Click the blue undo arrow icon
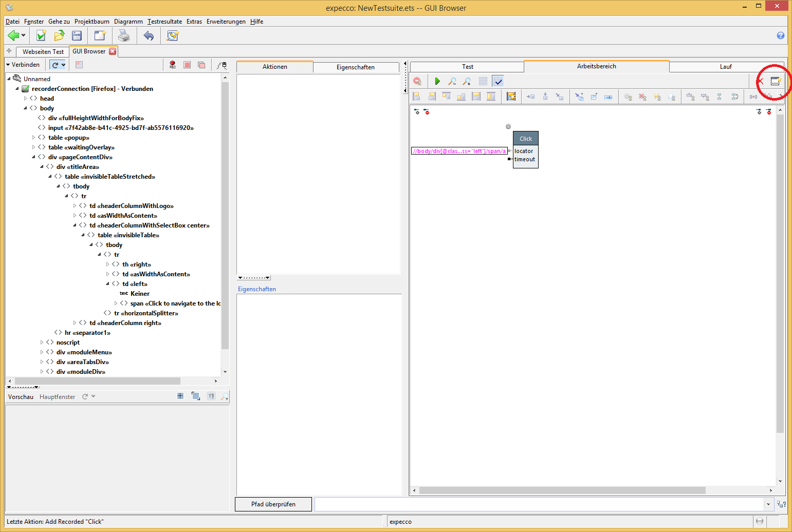 click(x=149, y=35)
